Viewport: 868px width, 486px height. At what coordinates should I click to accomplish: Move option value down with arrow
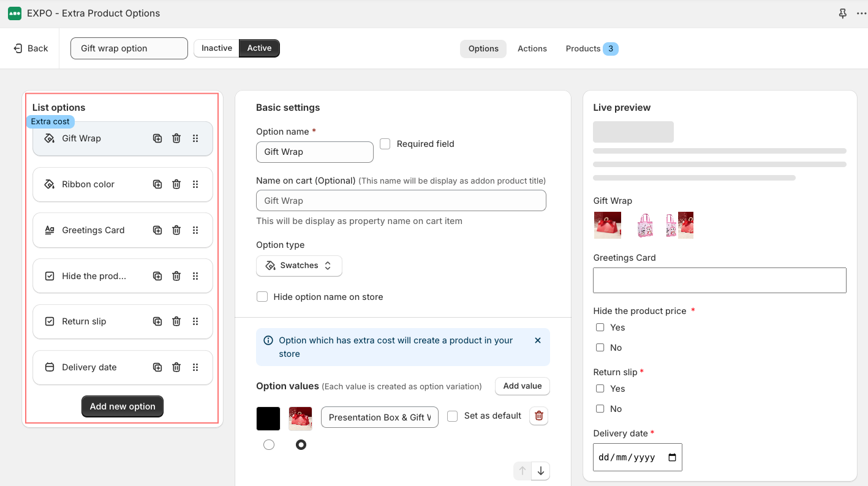click(x=541, y=471)
